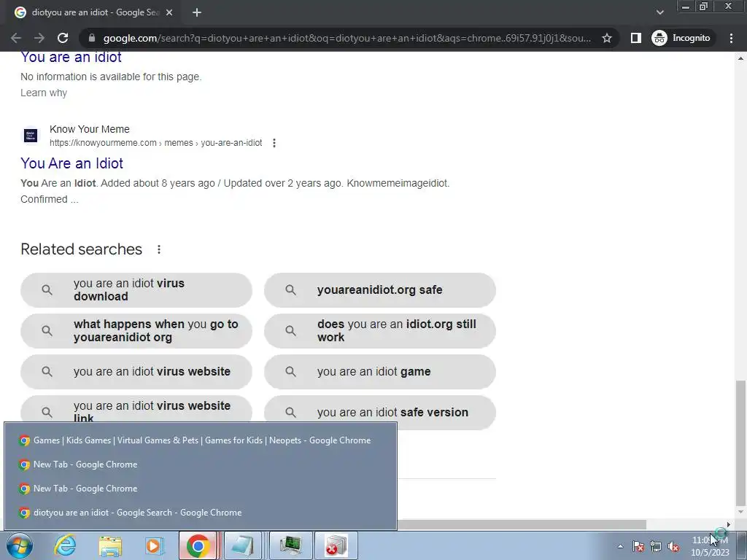Click the horizontal scrollbar right arrow
Viewport: 747px width, 560px height.
tap(729, 524)
